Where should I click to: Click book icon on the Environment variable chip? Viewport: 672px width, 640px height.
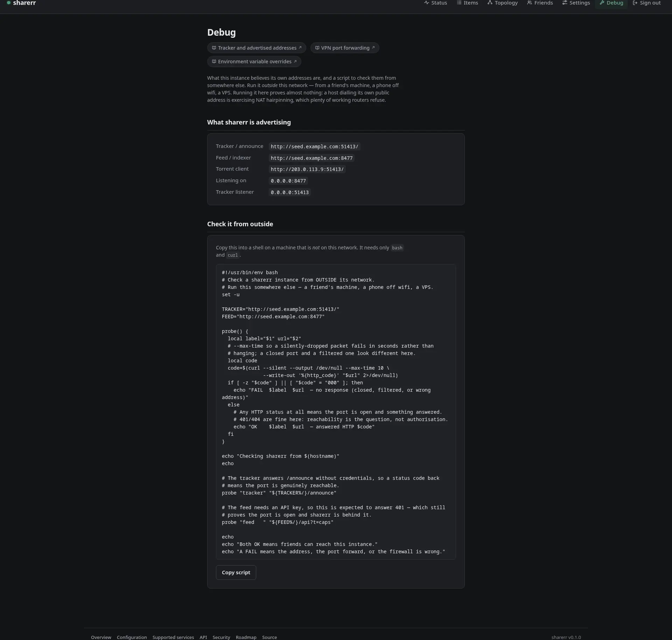(214, 62)
